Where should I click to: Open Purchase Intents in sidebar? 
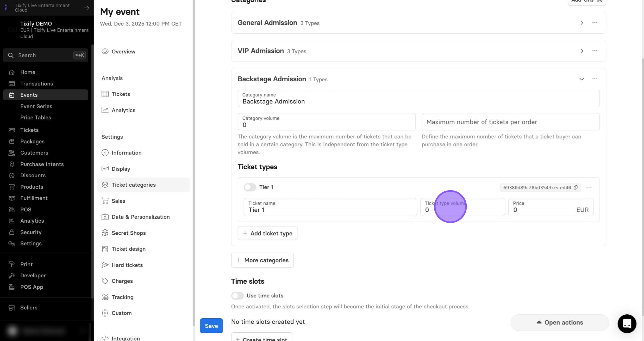coord(42,164)
